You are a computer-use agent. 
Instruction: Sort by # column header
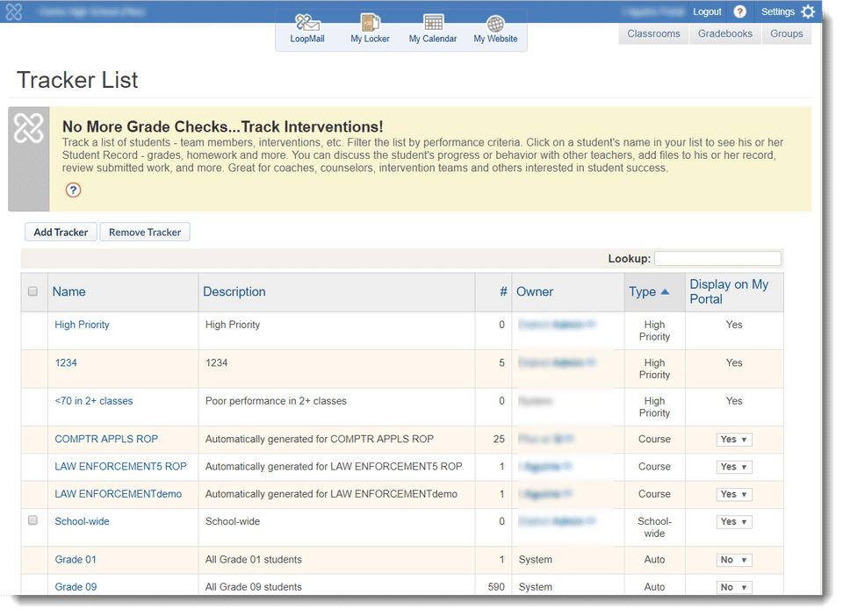[x=503, y=292]
